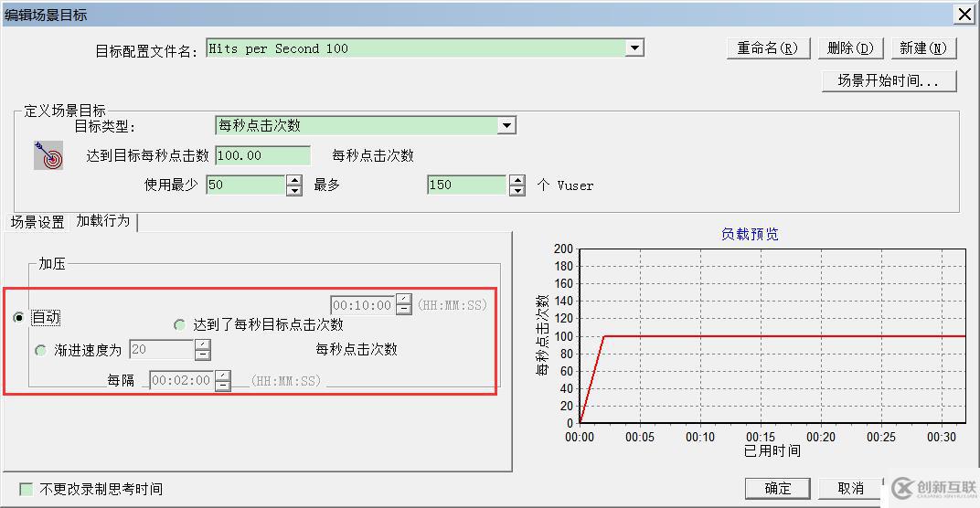Click the target bullseye icon
Viewport: 980px width, 508px height.
pos(48,155)
